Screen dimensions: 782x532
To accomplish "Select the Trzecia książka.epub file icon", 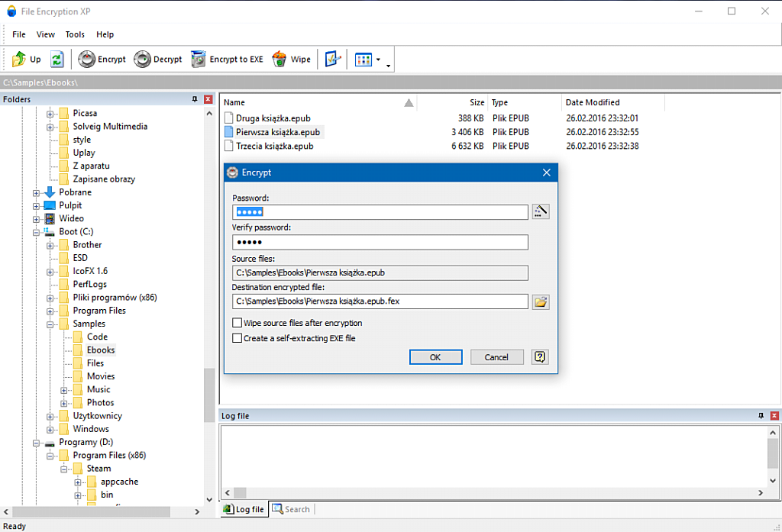I will (228, 146).
